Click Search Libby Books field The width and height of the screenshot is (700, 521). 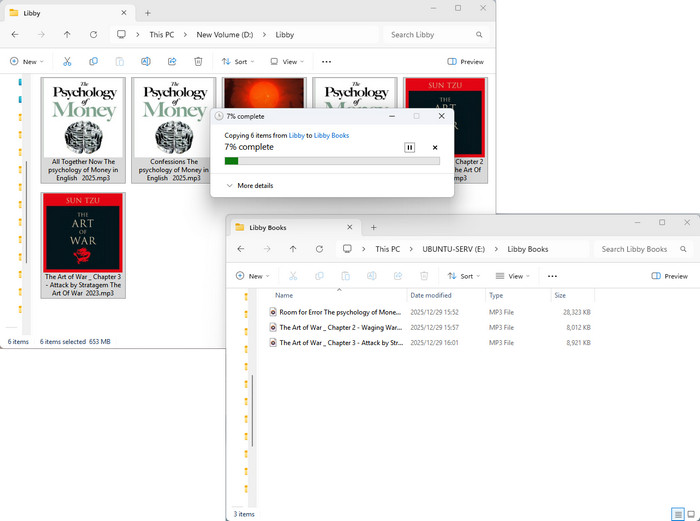pos(643,249)
